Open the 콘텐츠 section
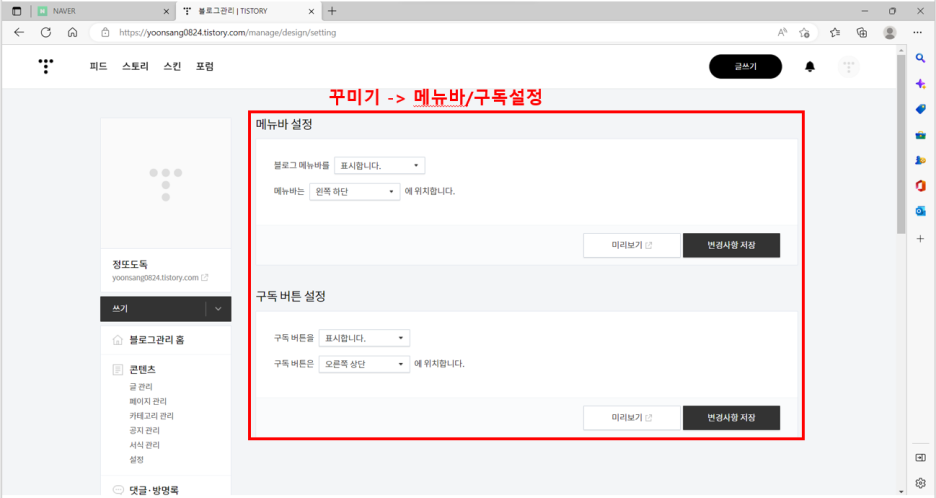The height and width of the screenshot is (498, 936). point(143,370)
